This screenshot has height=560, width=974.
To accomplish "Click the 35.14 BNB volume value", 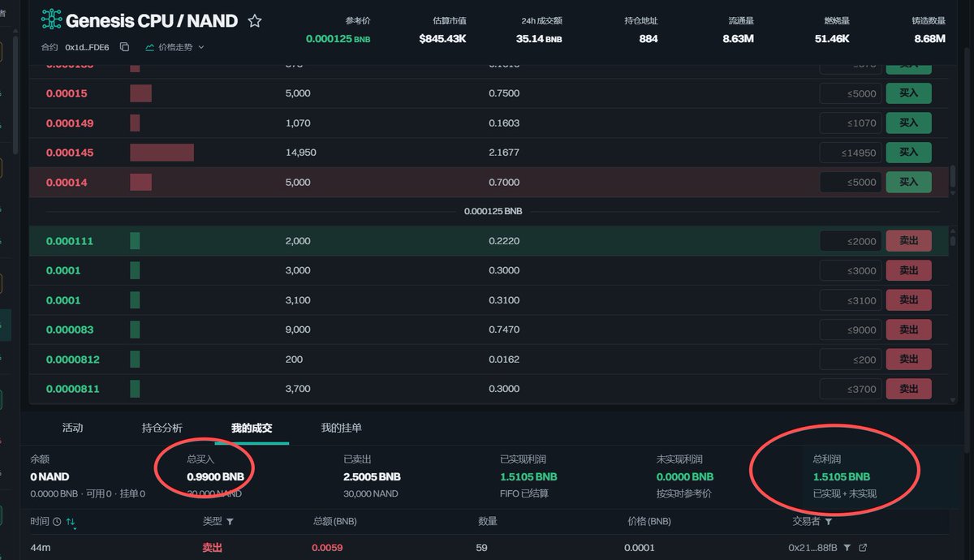I will pos(539,38).
